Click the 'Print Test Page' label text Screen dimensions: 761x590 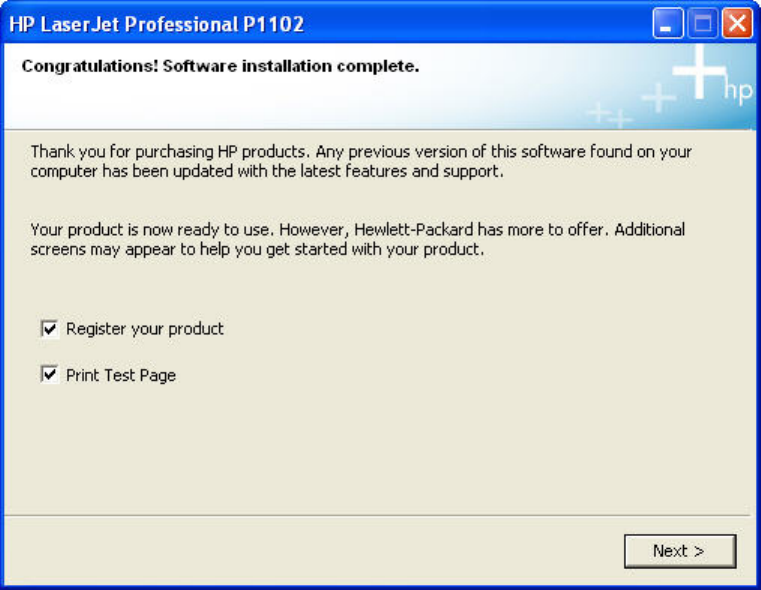coord(121,376)
